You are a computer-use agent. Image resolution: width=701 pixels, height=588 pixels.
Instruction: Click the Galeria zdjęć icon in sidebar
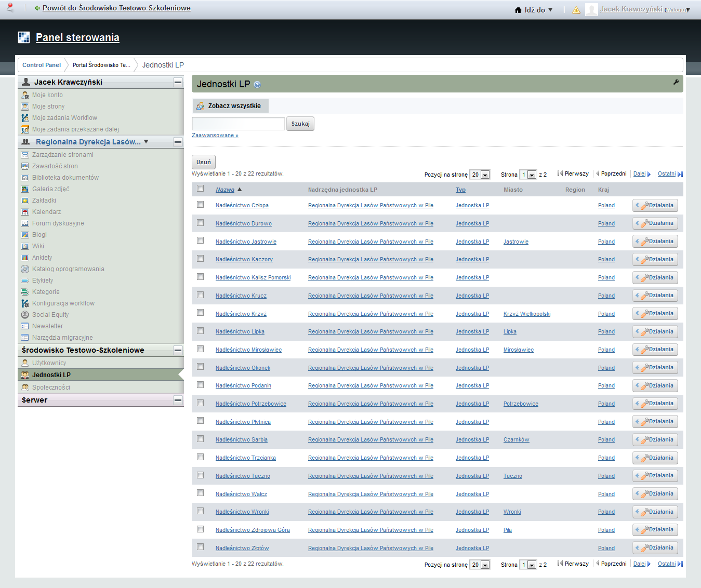click(x=25, y=189)
